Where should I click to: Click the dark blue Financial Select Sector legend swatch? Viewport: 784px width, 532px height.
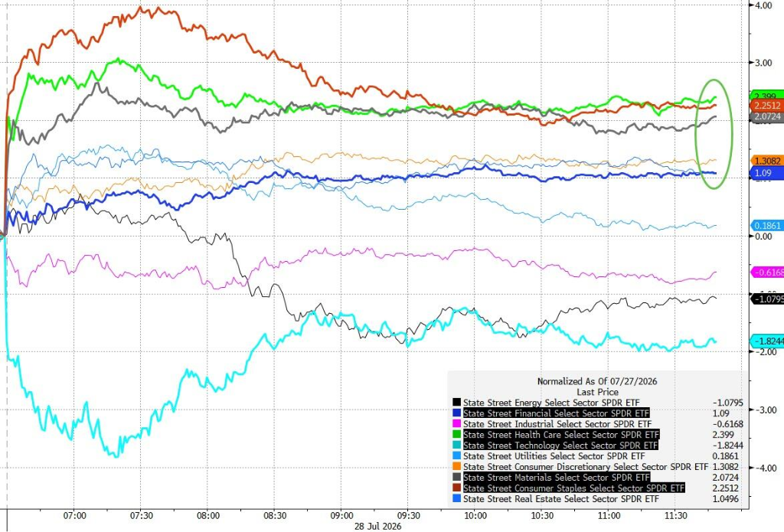click(x=456, y=413)
